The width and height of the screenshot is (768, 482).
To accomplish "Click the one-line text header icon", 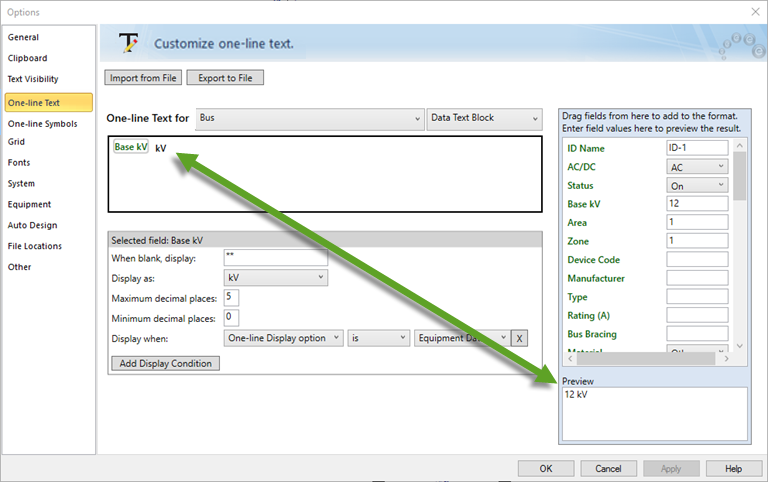I will click(x=128, y=42).
